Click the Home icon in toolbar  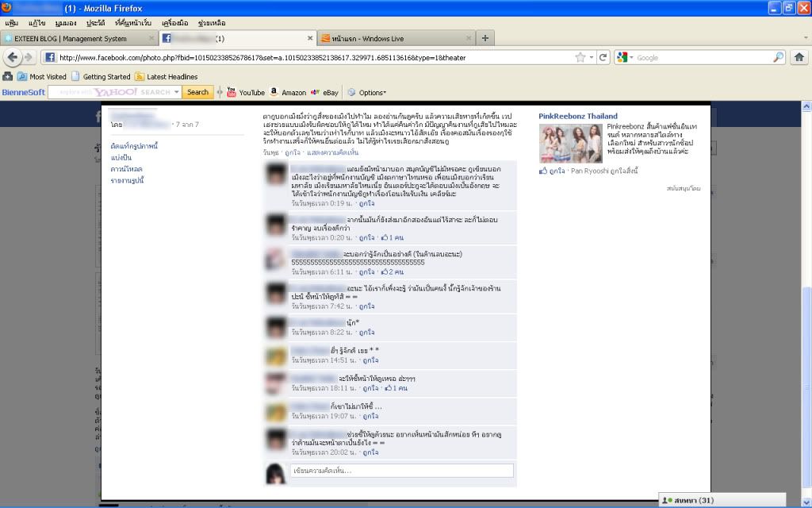[x=799, y=57]
